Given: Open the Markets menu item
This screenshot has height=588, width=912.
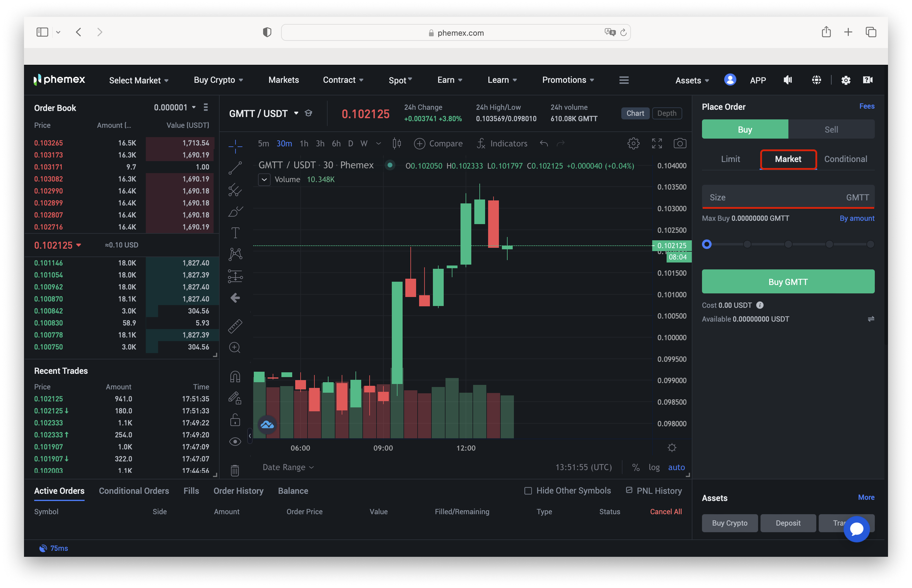Looking at the screenshot, I should [283, 80].
